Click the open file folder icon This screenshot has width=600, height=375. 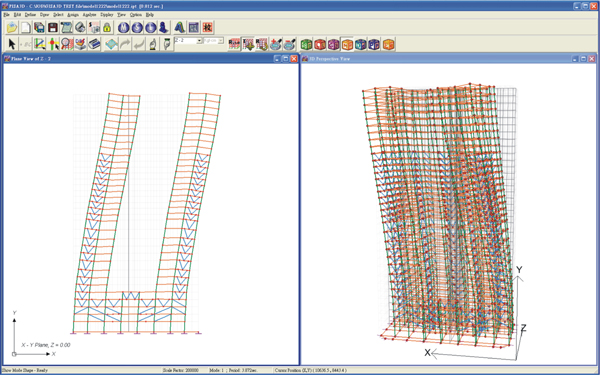(12, 28)
